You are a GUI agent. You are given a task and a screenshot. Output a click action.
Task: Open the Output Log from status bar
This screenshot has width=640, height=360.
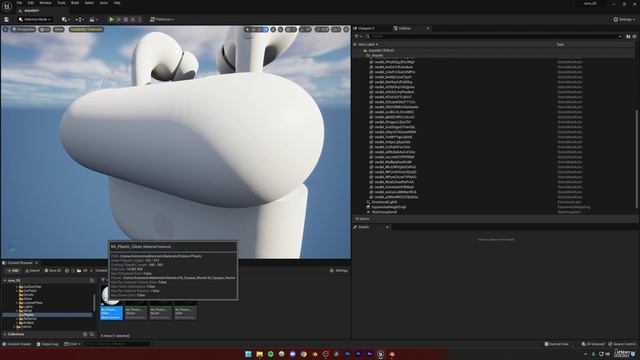tap(47, 344)
